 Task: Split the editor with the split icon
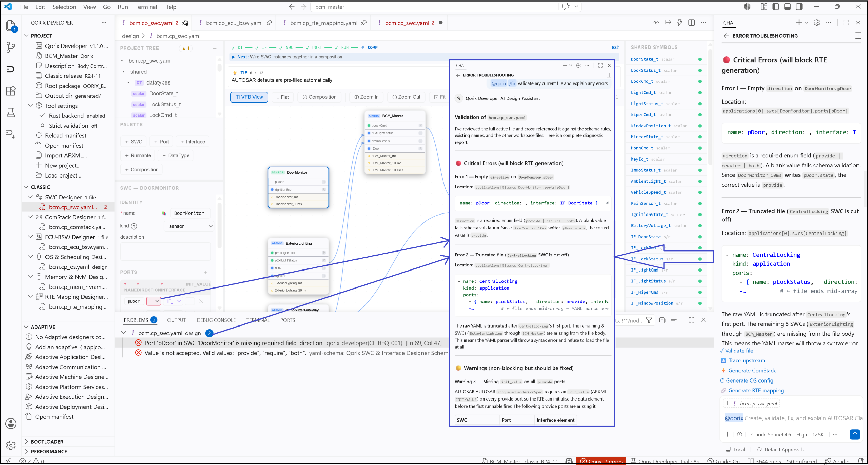point(692,23)
